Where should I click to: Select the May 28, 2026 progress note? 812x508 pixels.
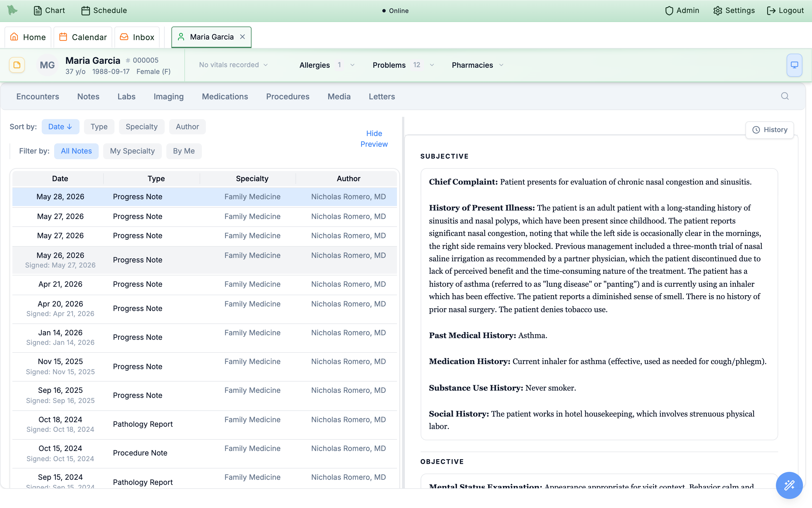205,196
